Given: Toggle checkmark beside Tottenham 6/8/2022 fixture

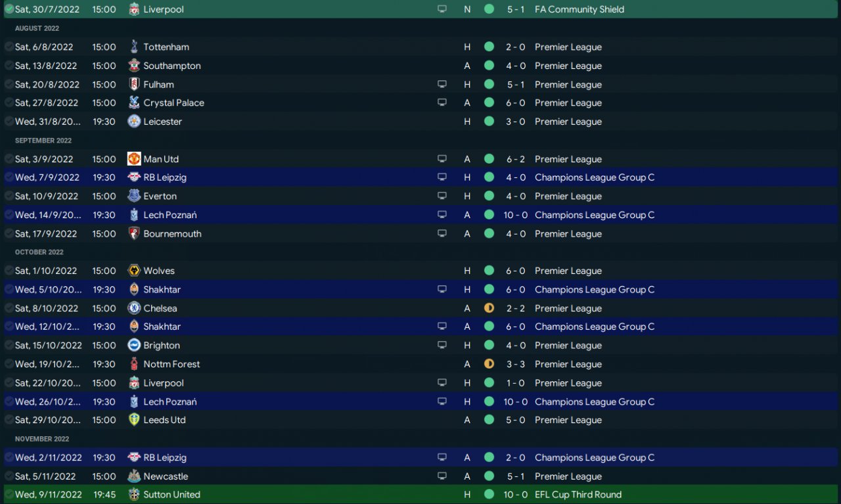Looking at the screenshot, I should (9, 47).
